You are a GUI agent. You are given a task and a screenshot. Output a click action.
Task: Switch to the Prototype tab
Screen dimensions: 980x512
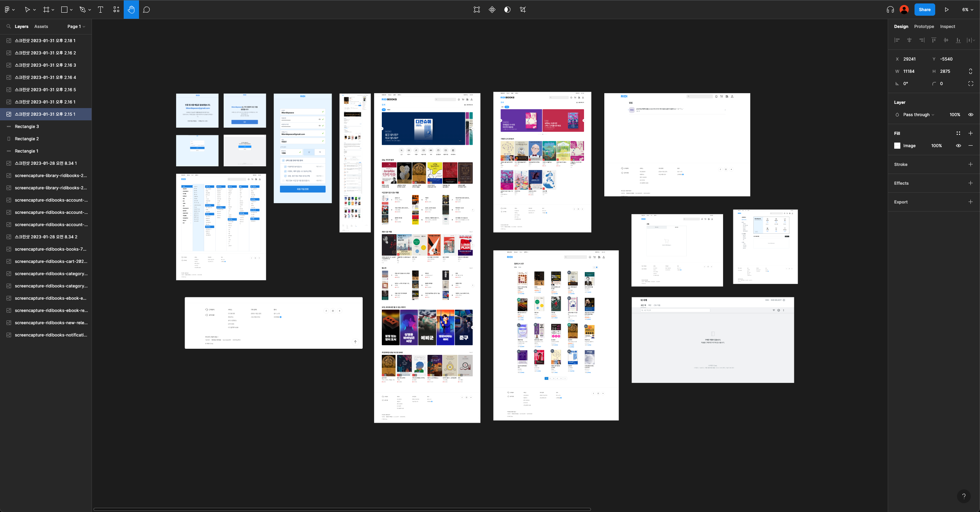pyautogui.click(x=924, y=26)
